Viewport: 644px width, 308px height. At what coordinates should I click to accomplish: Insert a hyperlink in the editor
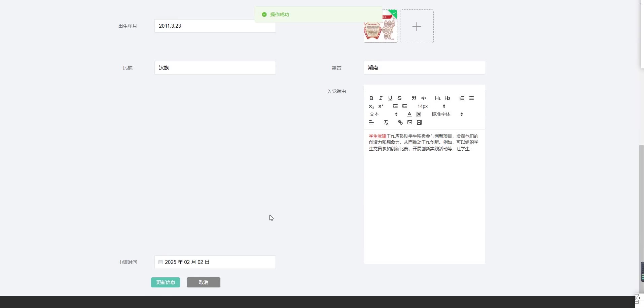click(x=400, y=122)
